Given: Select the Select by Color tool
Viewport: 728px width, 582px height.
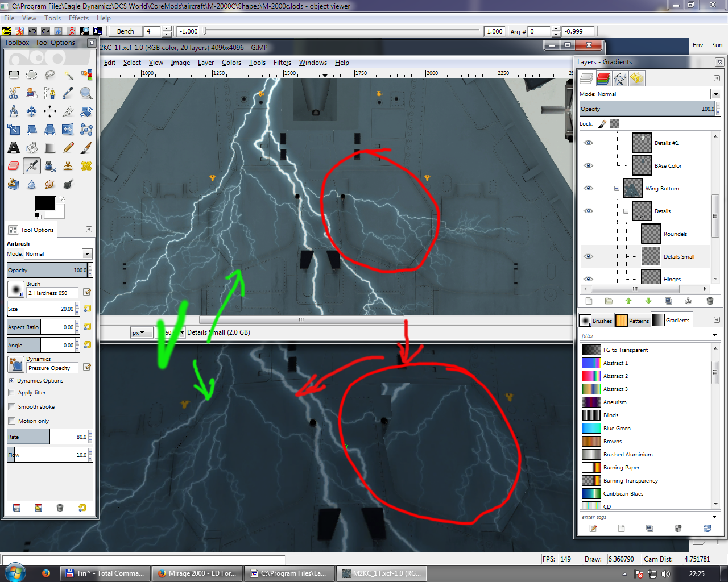Looking at the screenshot, I should (x=86, y=75).
